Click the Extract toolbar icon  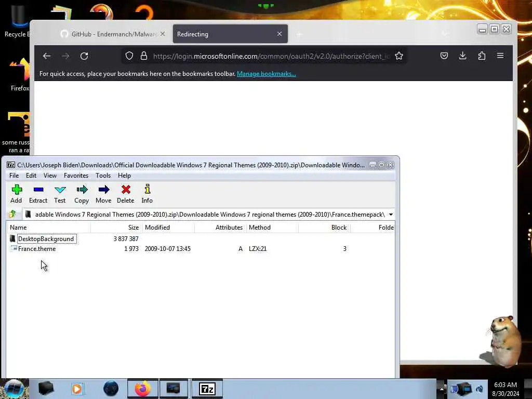(38, 194)
